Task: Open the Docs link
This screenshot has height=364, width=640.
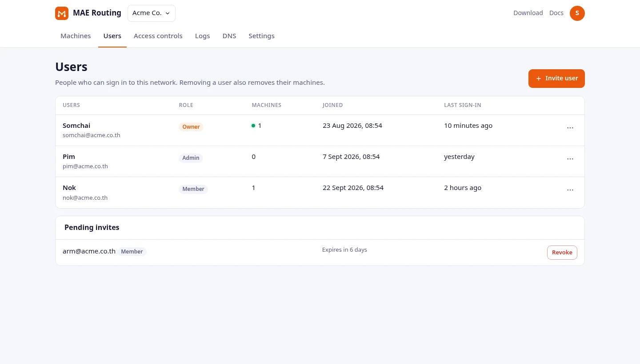Action: (x=556, y=13)
